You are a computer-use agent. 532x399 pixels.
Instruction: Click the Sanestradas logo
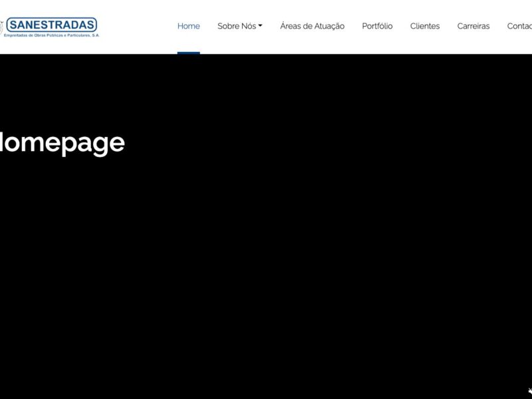[49, 27]
